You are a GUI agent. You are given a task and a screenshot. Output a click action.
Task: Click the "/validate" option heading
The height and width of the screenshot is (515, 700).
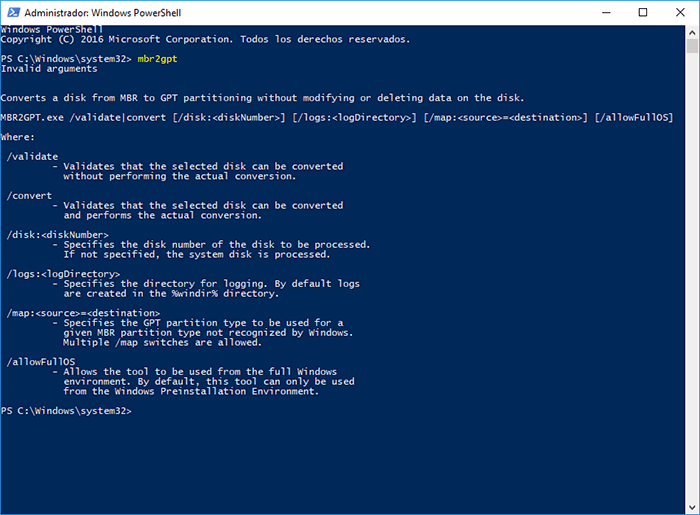(x=31, y=155)
